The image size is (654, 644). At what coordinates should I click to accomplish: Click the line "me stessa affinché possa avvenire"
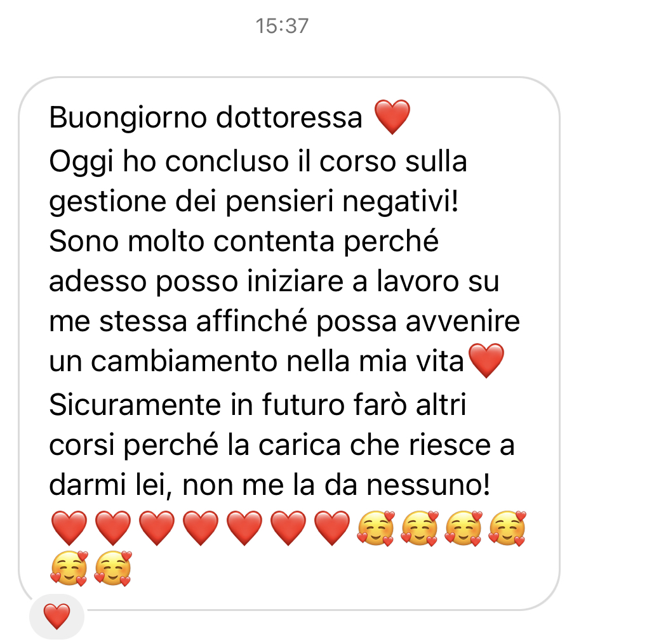284,322
